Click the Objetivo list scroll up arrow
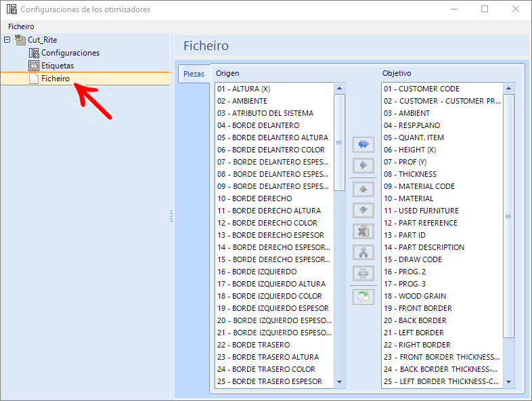Image resolution: width=532 pixels, height=401 pixels. [x=508, y=88]
